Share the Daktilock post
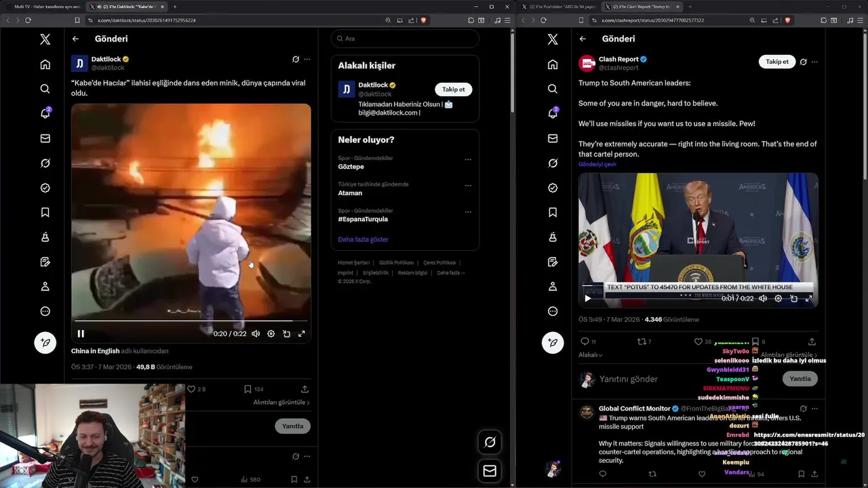Screen dimensions: 868x488 [304, 389]
